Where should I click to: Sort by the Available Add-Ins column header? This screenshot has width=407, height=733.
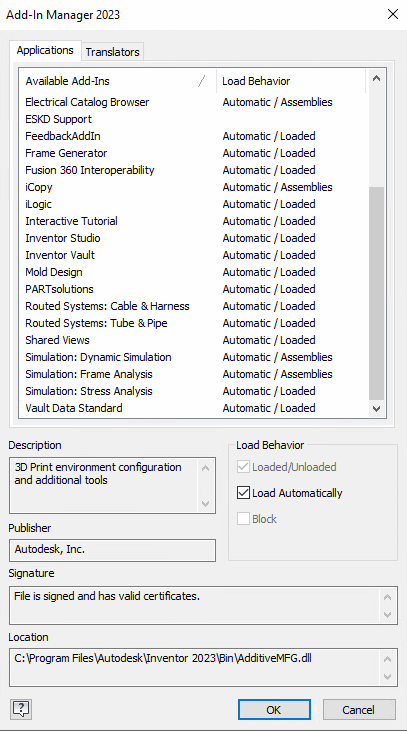click(118, 81)
